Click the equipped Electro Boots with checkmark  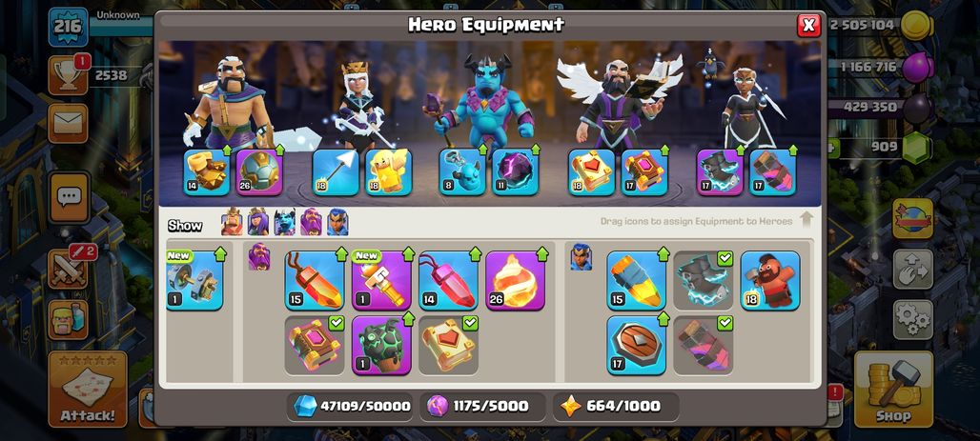(704, 280)
